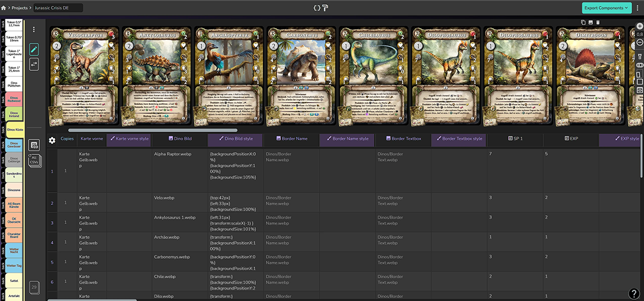Toggle the flashlight highlight tool
Viewport: 644px width, 301px height.
coord(639,56)
